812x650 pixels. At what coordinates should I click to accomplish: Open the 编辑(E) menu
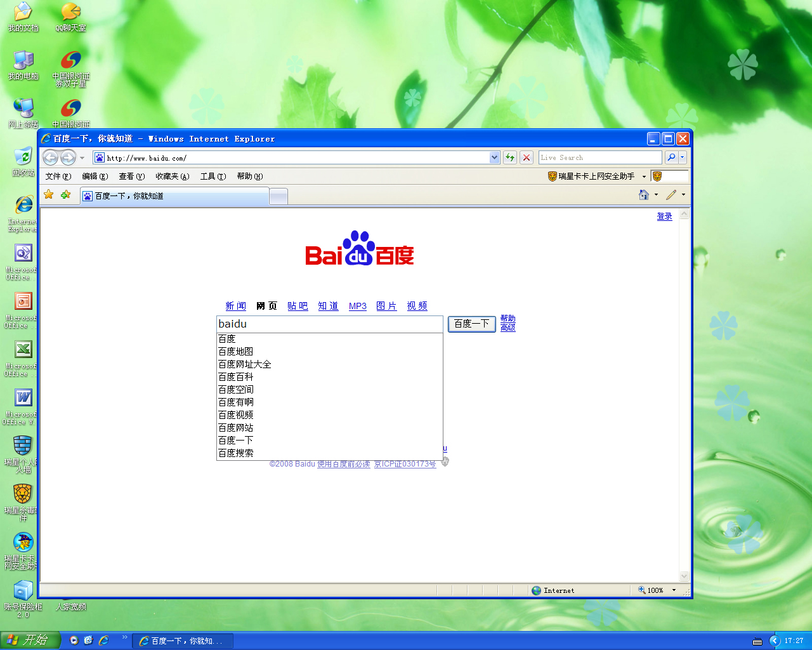coord(95,176)
